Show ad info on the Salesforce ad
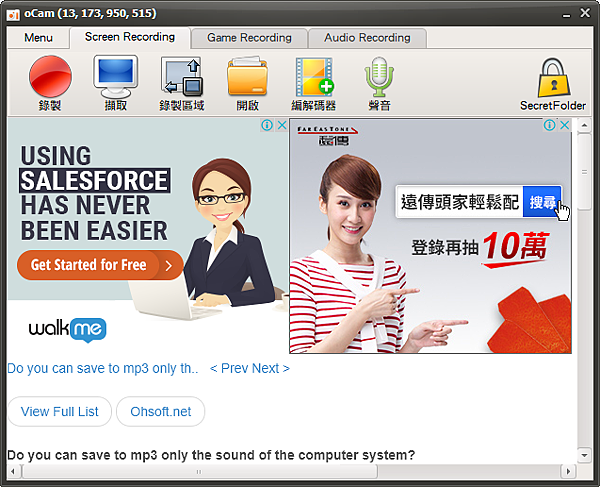 click(267, 125)
